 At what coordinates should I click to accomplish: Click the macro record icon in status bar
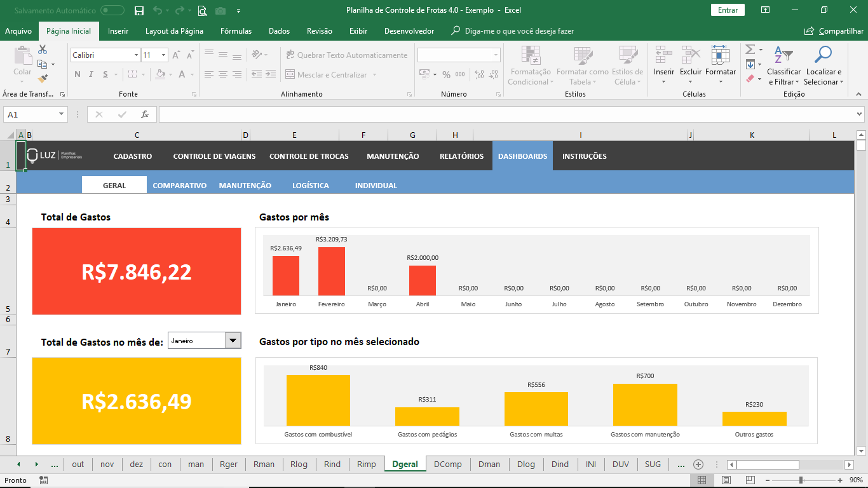tap(43, 480)
